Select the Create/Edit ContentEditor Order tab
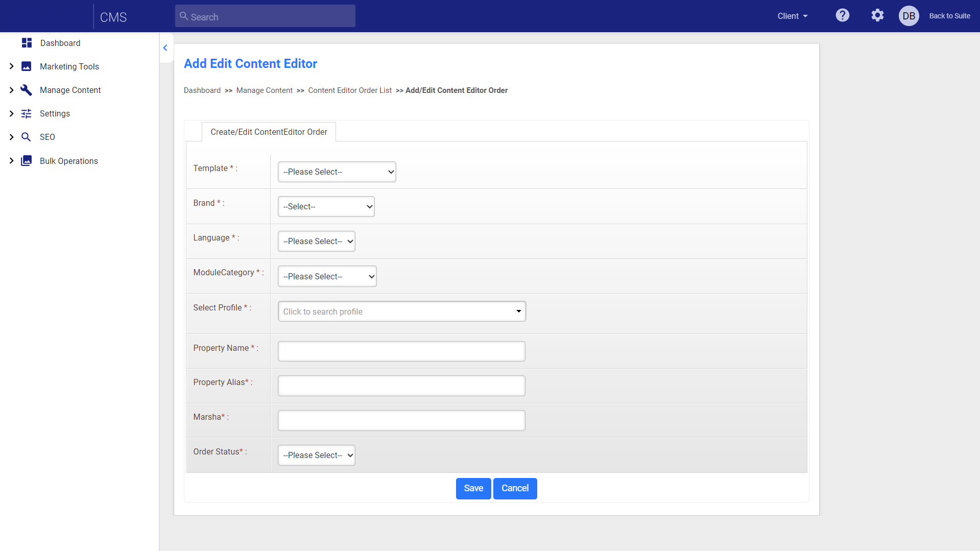Viewport: 980px width, 551px height. [x=269, y=132]
